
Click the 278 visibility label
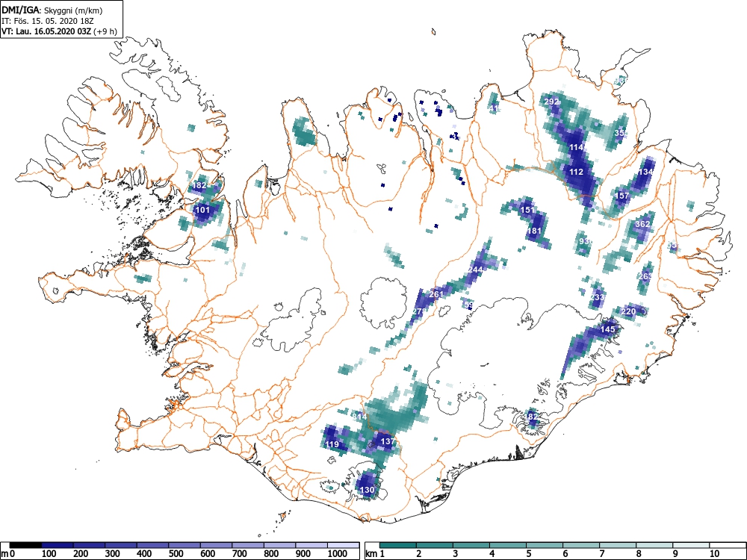419,311
